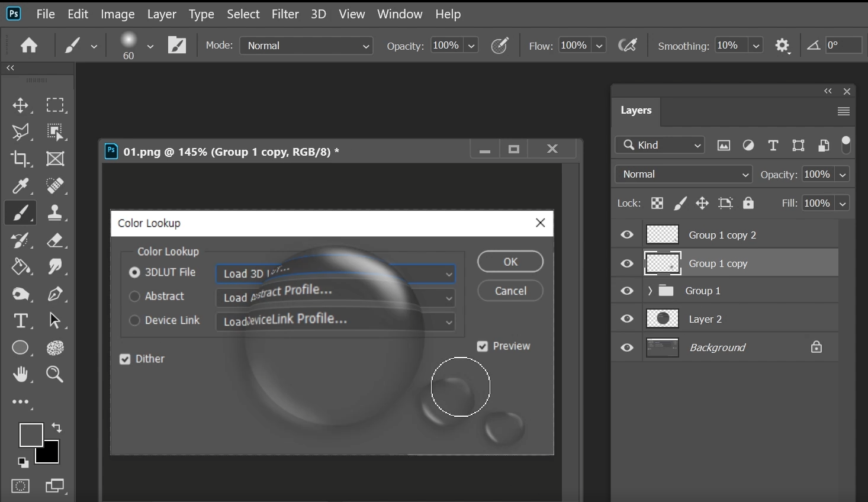Viewport: 868px width, 502px height.
Task: Open the Smoothing dropdown arrow
Action: pos(756,46)
